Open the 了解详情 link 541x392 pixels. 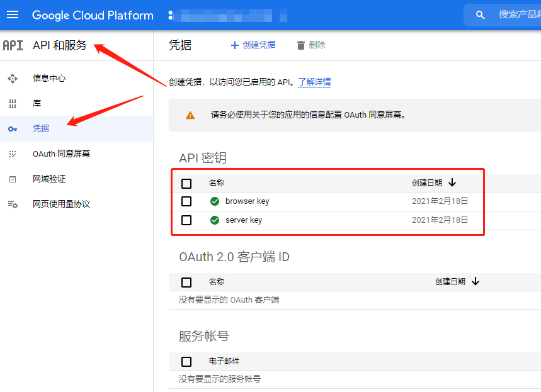click(314, 82)
